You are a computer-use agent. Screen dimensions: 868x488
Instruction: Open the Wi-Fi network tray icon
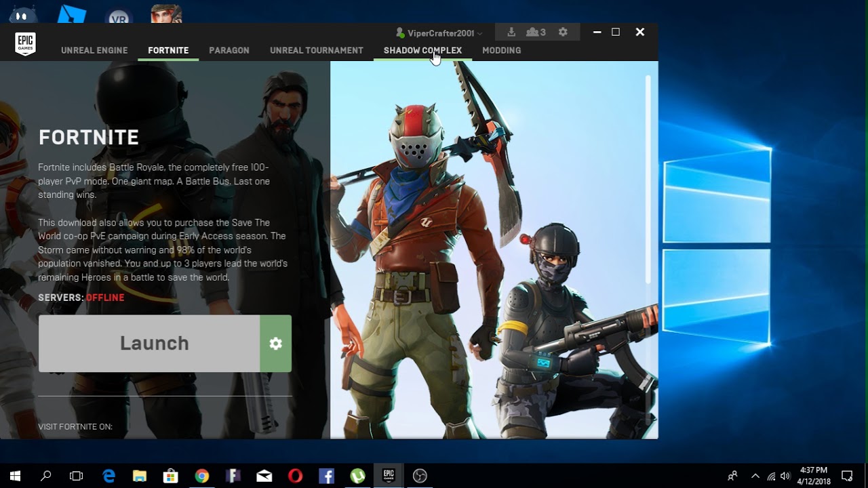pyautogui.click(x=771, y=476)
